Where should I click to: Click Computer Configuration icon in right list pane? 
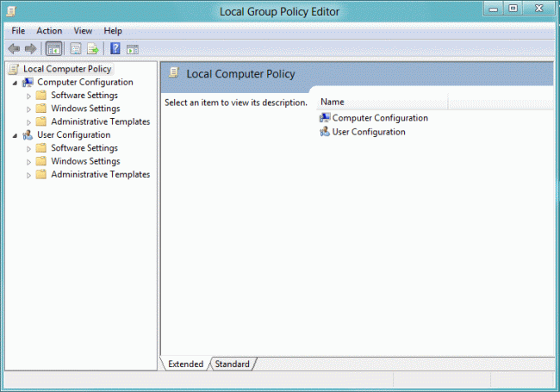325,117
